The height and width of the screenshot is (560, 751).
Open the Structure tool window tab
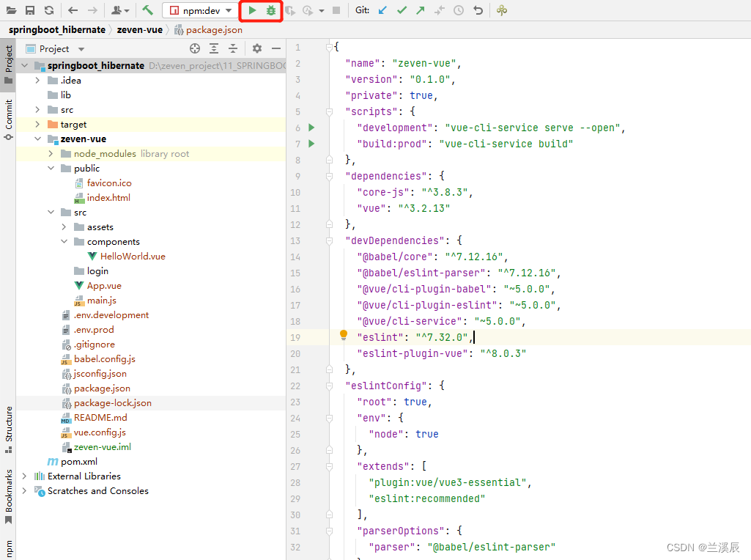(x=8, y=430)
